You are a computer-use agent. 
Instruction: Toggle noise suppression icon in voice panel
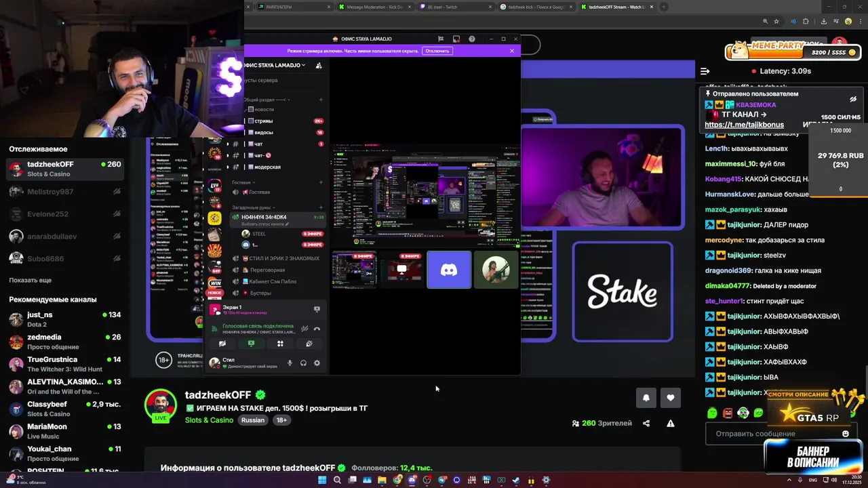[304, 329]
